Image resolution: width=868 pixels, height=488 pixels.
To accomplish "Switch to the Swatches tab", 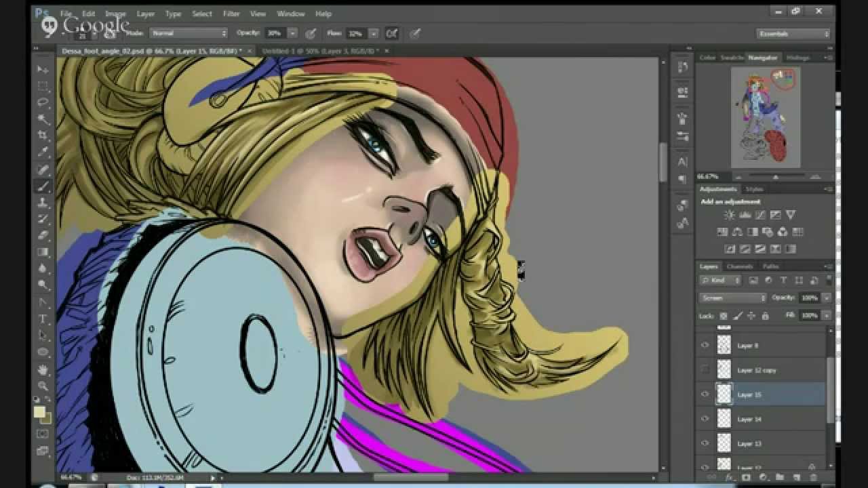I will (x=732, y=58).
